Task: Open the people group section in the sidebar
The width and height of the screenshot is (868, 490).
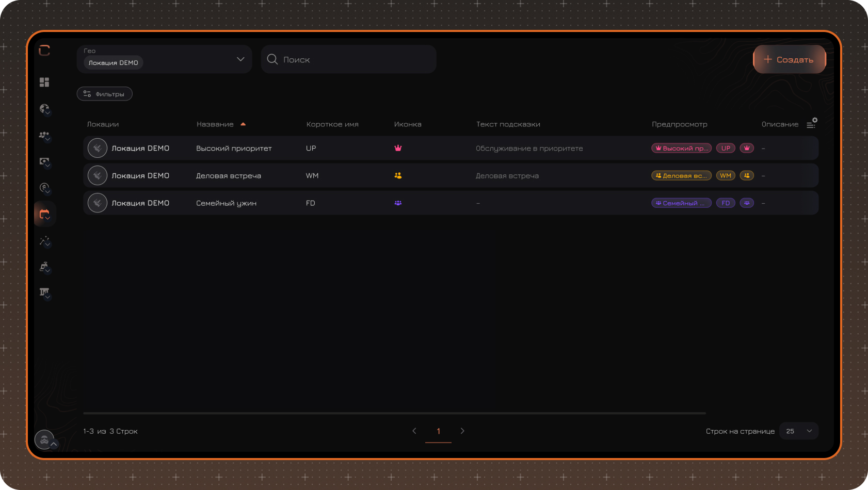Action: click(44, 135)
